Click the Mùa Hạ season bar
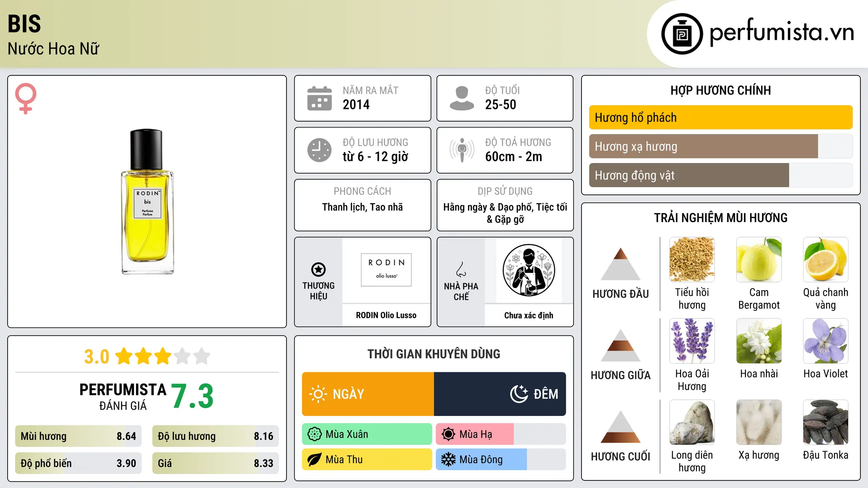Viewport: 868px width, 488px height. click(x=501, y=434)
